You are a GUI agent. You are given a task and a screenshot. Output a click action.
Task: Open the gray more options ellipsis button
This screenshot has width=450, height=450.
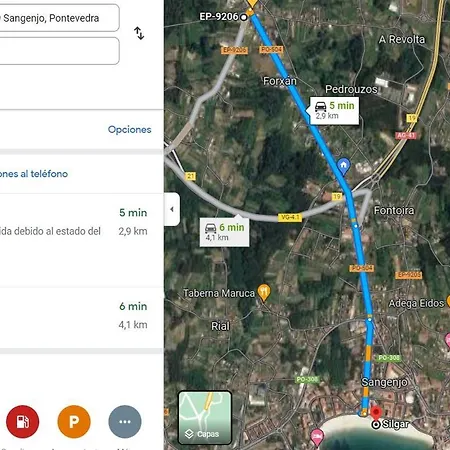125,422
